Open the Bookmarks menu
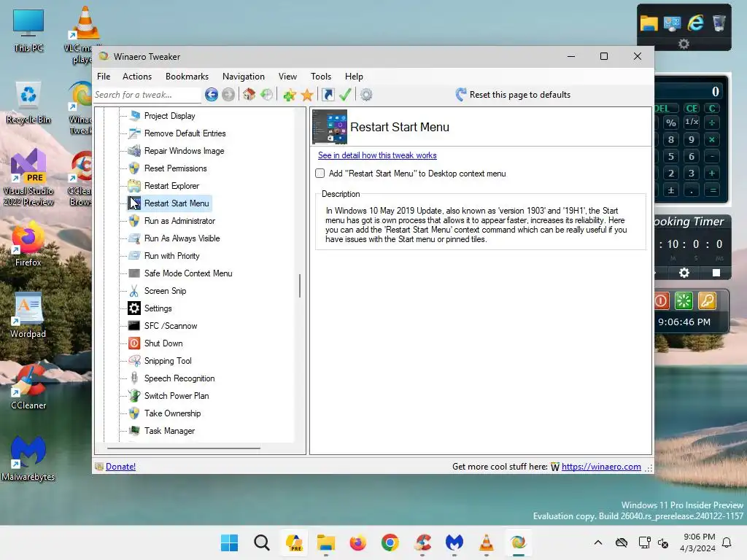747x560 pixels. coord(187,76)
